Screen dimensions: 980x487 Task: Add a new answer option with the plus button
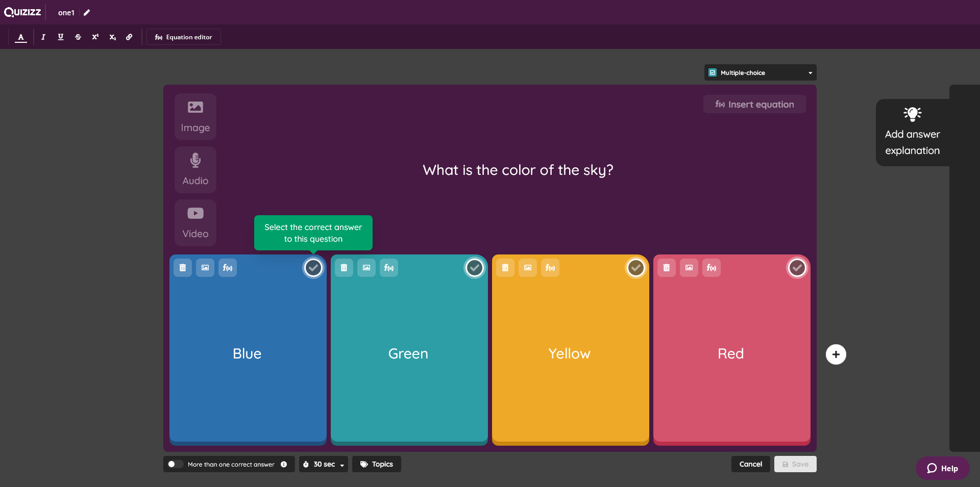coord(836,354)
